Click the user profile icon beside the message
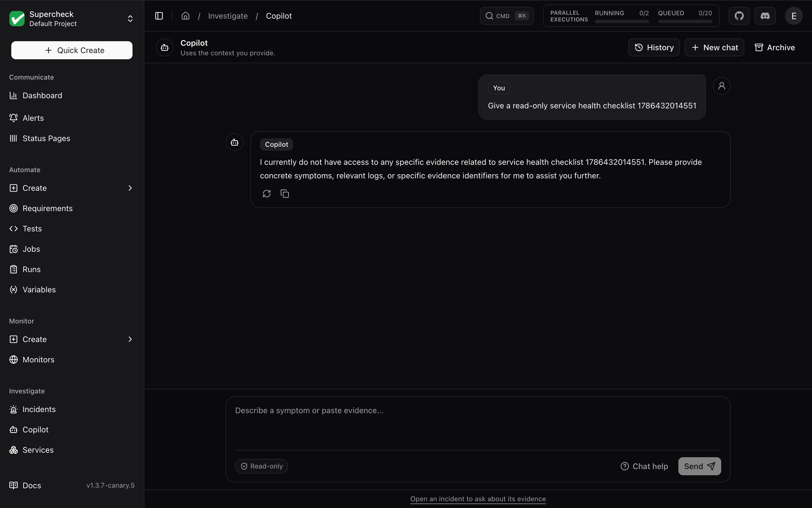This screenshot has width=812, height=508. coord(722,86)
